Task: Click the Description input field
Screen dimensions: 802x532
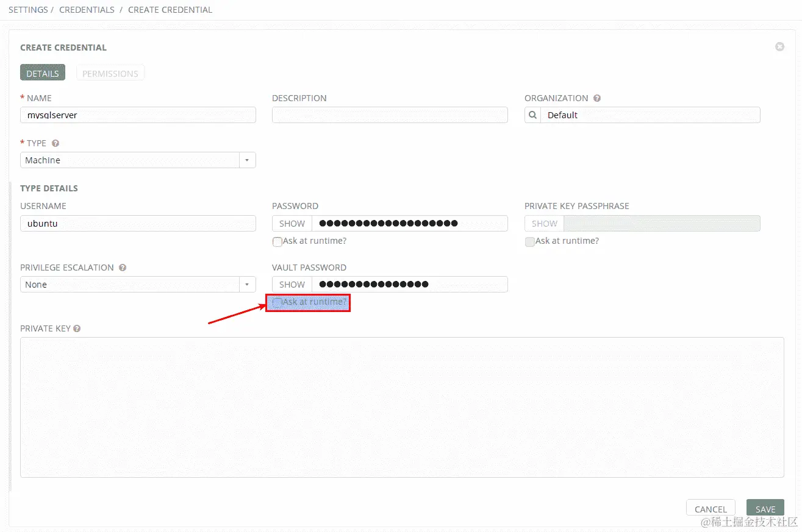Action: pyautogui.click(x=390, y=115)
